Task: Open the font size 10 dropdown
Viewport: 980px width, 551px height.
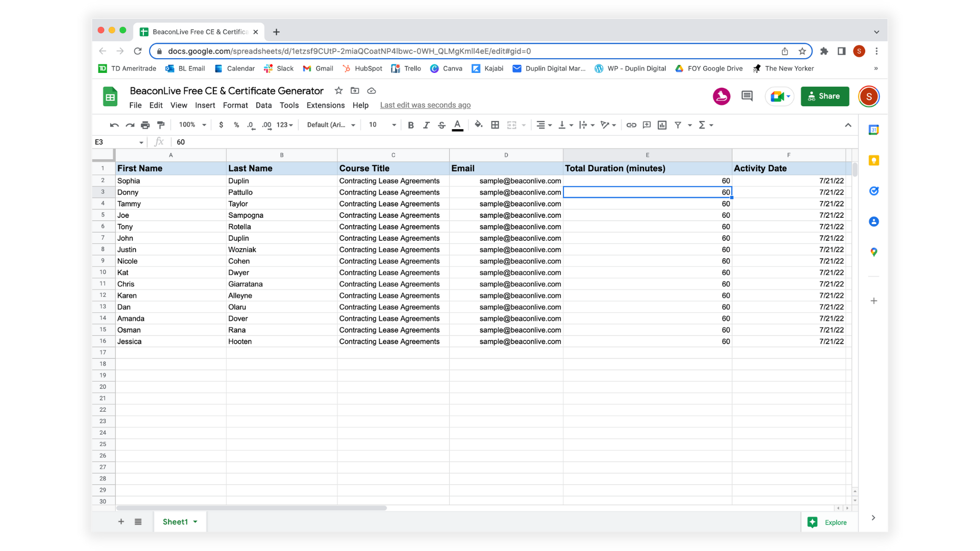Action: 382,125
